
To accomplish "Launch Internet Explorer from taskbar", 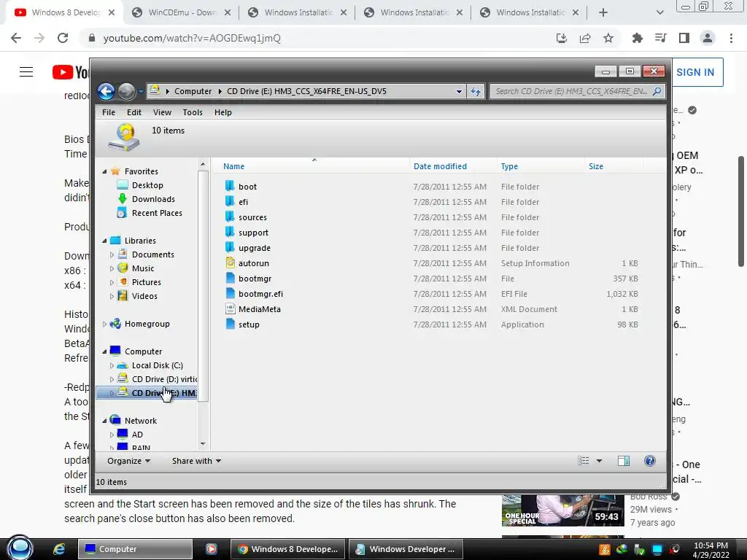I will pyautogui.click(x=59, y=549).
